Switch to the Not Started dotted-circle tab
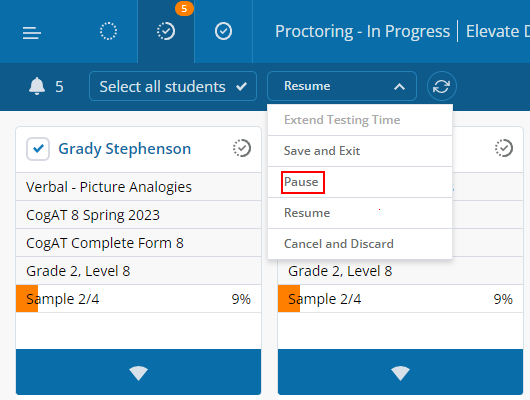Screen dimensions: 530x400 click(108, 31)
